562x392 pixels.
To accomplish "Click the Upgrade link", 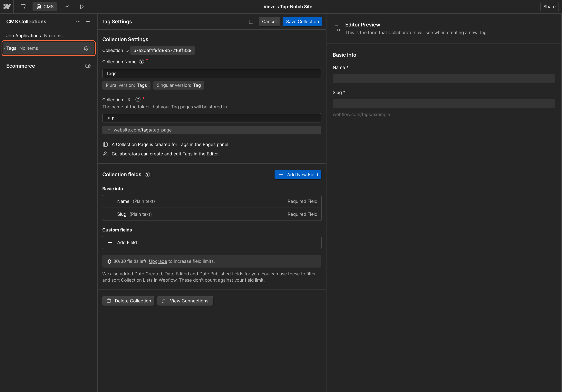I will point(158,261).
